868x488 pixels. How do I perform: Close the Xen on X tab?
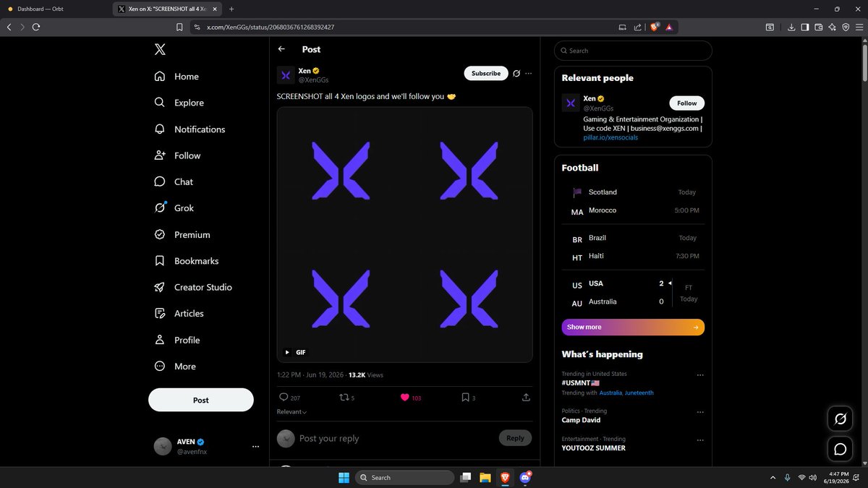215,9
